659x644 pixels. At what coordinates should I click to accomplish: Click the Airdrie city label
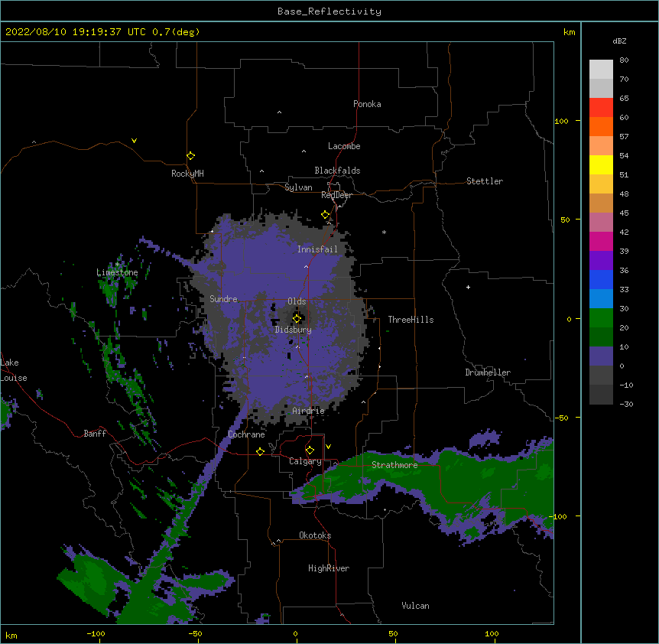click(x=309, y=411)
